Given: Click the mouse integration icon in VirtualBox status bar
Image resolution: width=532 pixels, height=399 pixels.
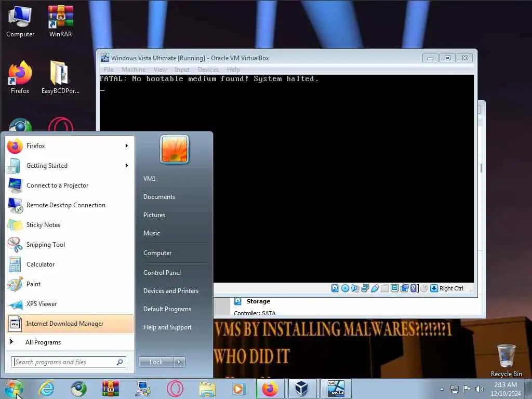Looking at the screenshot, I should [x=424, y=288].
